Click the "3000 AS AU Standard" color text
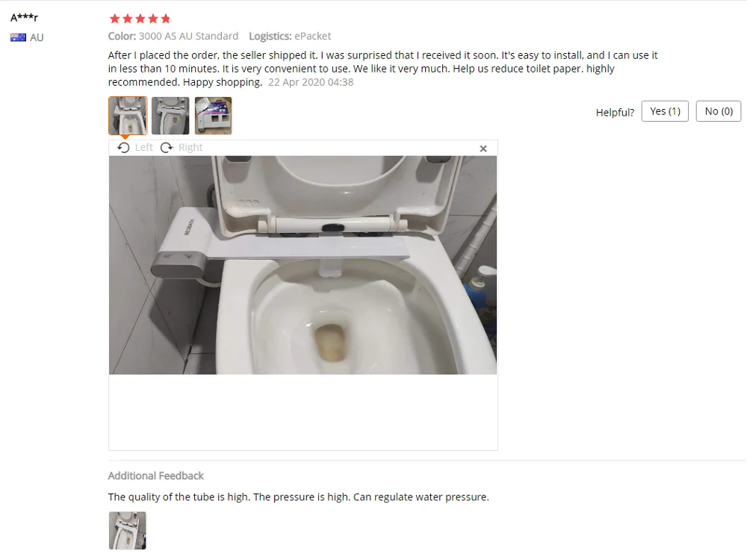747x560 pixels. [x=189, y=36]
